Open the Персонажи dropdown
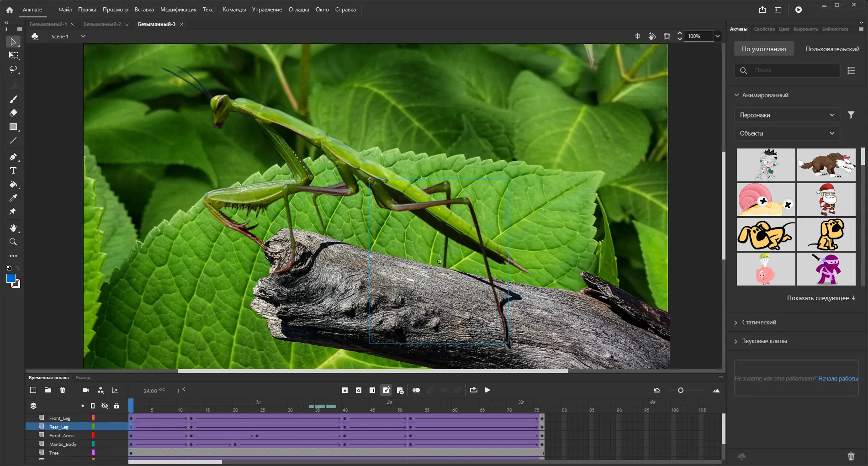 [787, 115]
